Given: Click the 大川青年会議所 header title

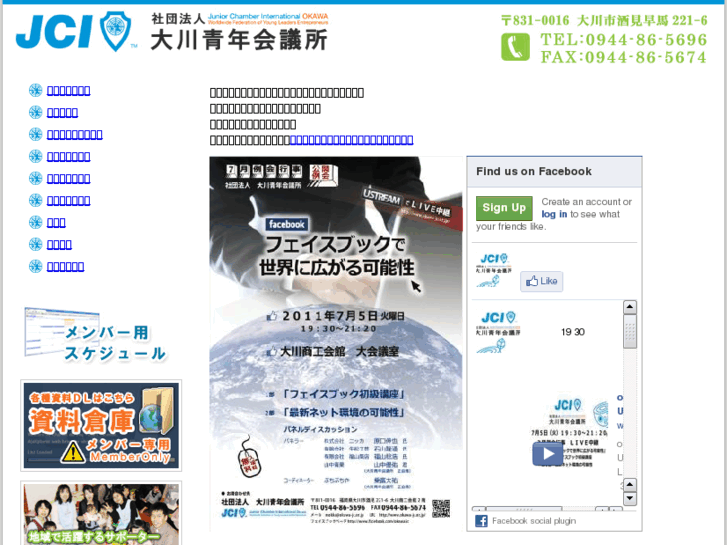Looking at the screenshot, I should click(x=239, y=39).
